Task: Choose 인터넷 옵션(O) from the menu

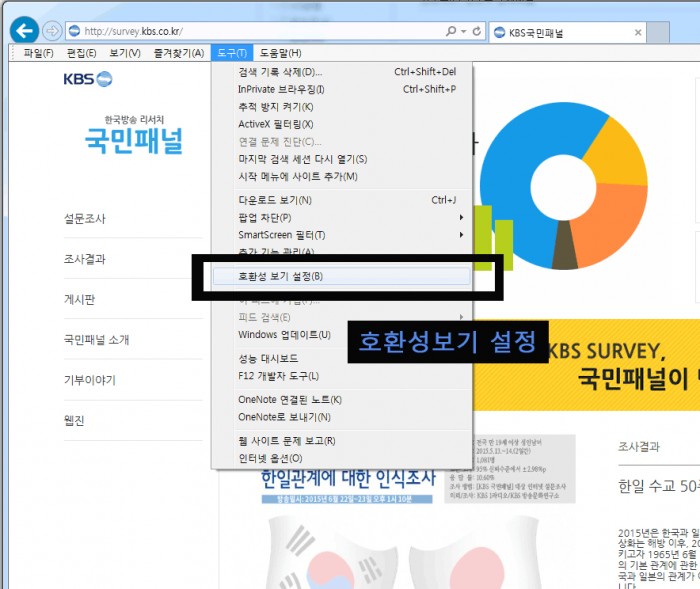Action: coord(269,458)
